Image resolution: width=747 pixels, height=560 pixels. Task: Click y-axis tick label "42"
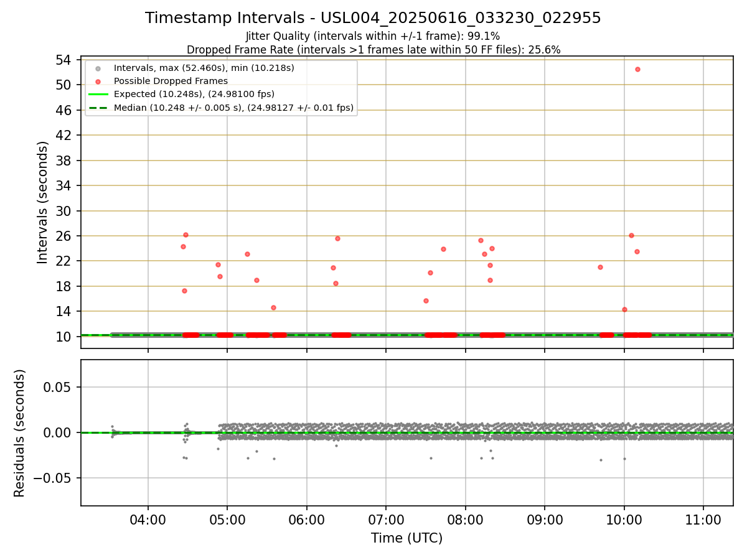click(x=64, y=136)
